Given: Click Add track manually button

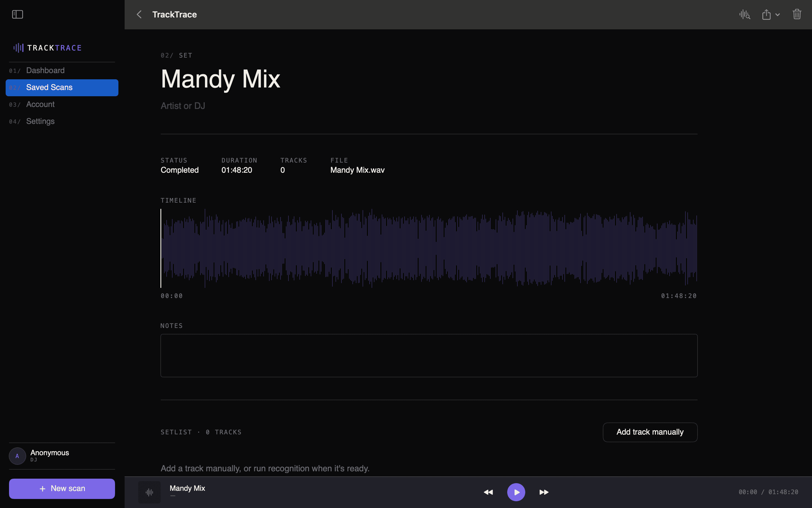Looking at the screenshot, I should point(650,432).
